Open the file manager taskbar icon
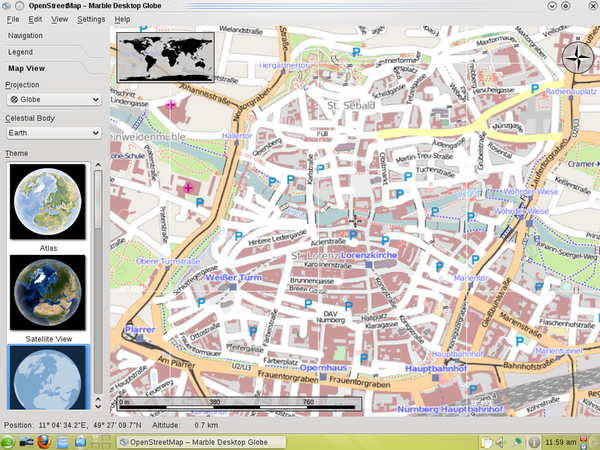 (x=62, y=442)
